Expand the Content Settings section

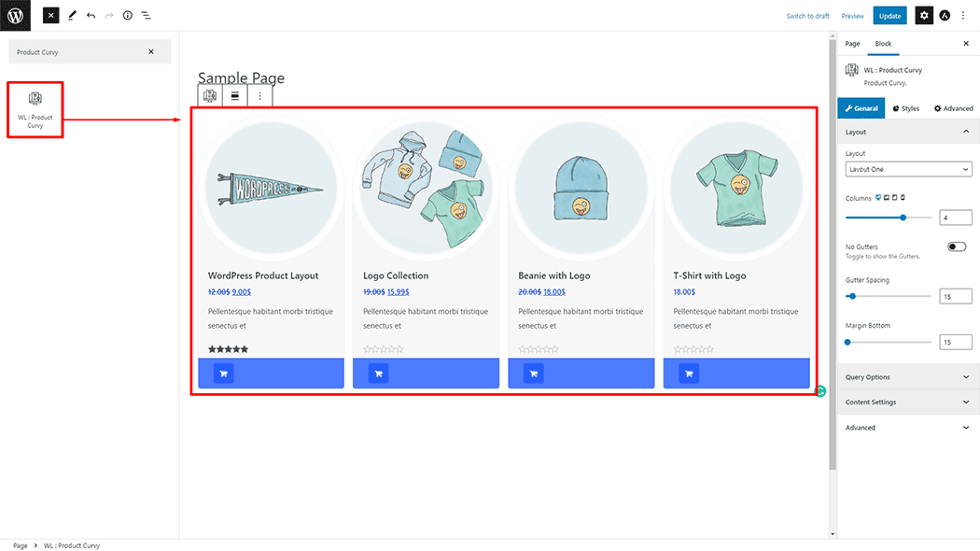(908, 403)
